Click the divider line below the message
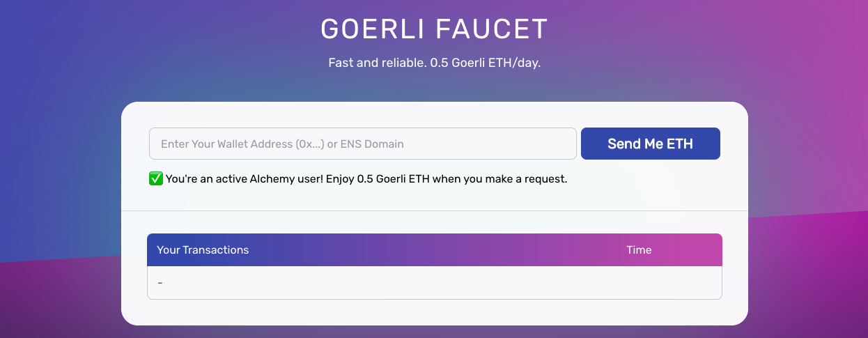The width and height of the screenshot is (868, 338). tap(435, 210)
